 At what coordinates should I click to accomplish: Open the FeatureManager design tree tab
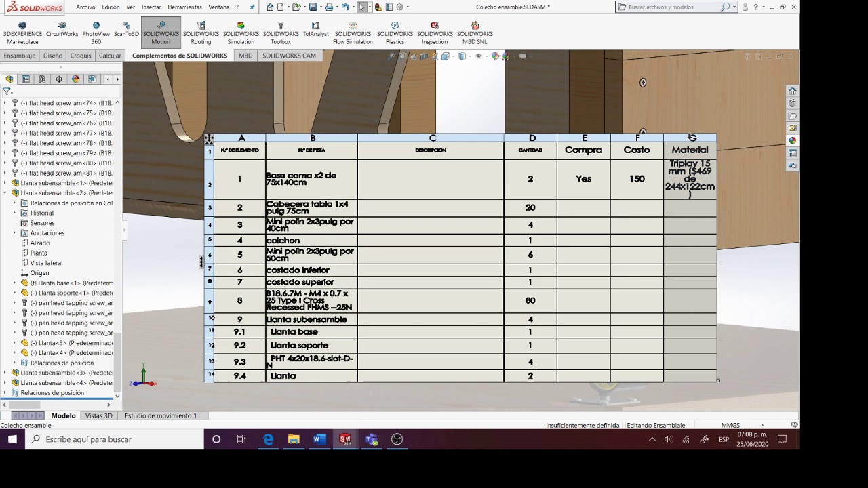(x=9, y=79)
